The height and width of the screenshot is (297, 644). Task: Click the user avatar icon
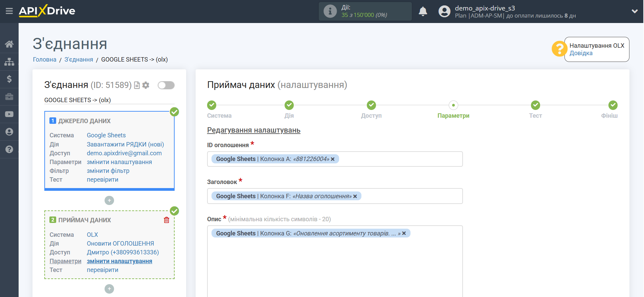(x=444, y=12)
